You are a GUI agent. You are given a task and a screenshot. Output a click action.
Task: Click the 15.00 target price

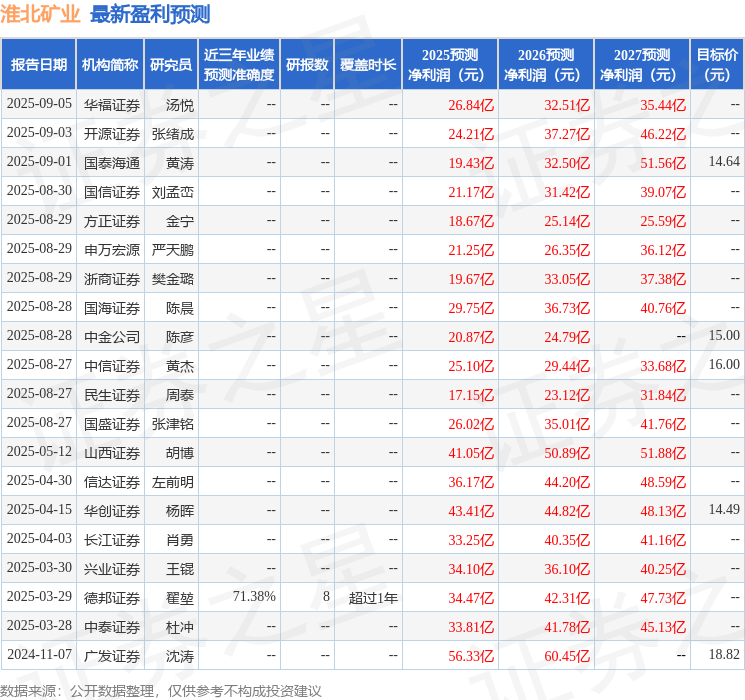point(724,336)
